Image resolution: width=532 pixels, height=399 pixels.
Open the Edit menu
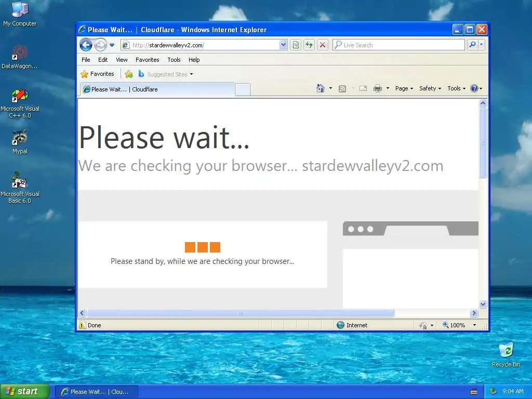coord(103,60)
